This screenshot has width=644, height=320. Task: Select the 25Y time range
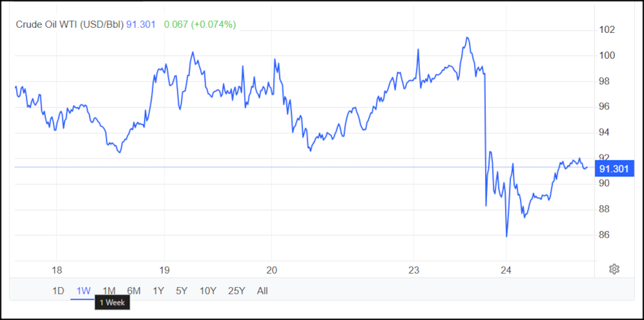coord(236,291)
